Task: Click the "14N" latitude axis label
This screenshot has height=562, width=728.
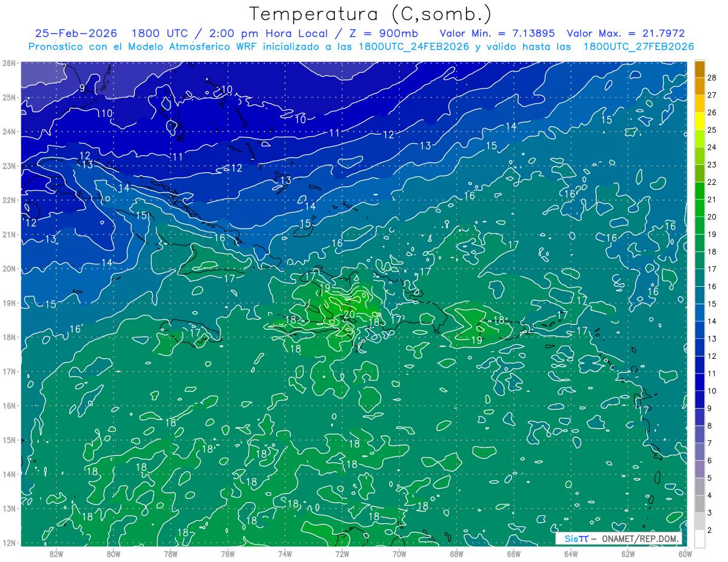Action: point(8,474)
